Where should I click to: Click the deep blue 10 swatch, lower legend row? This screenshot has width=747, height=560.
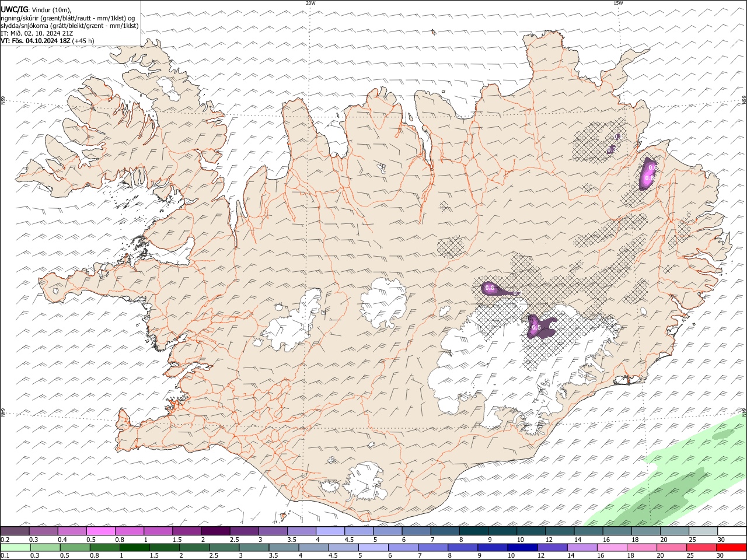[x=522, y=547]
